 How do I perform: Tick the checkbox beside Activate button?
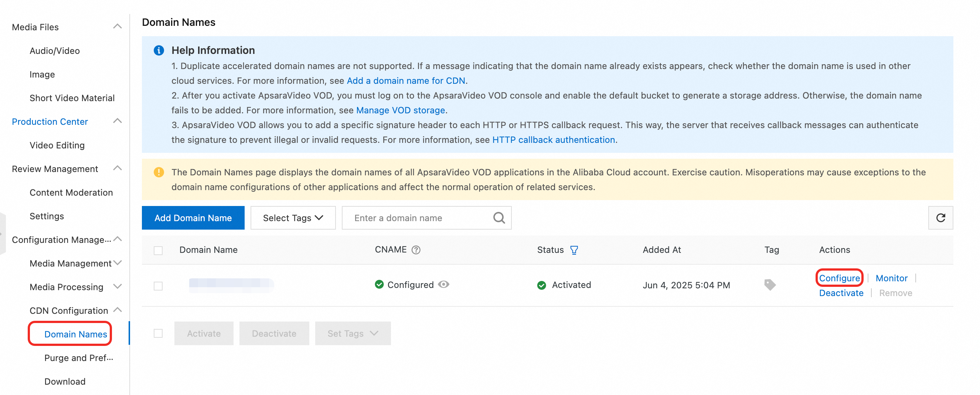click(158, 333)
